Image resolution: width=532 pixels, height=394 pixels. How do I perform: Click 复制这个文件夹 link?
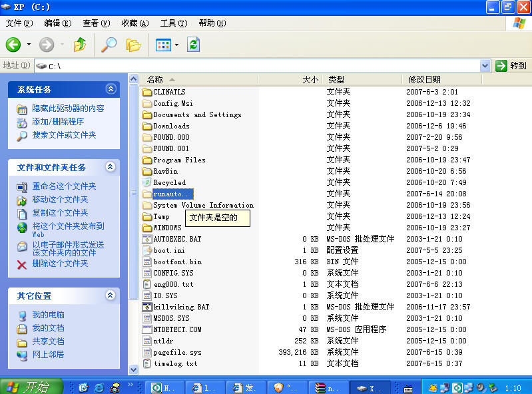pyautogui.click(x=60, y=212)
